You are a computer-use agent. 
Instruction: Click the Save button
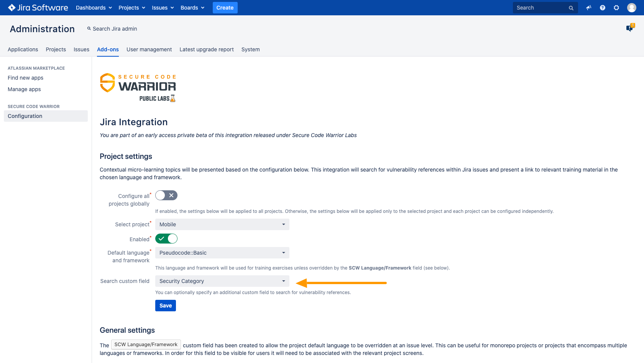(x=166, y=306)
